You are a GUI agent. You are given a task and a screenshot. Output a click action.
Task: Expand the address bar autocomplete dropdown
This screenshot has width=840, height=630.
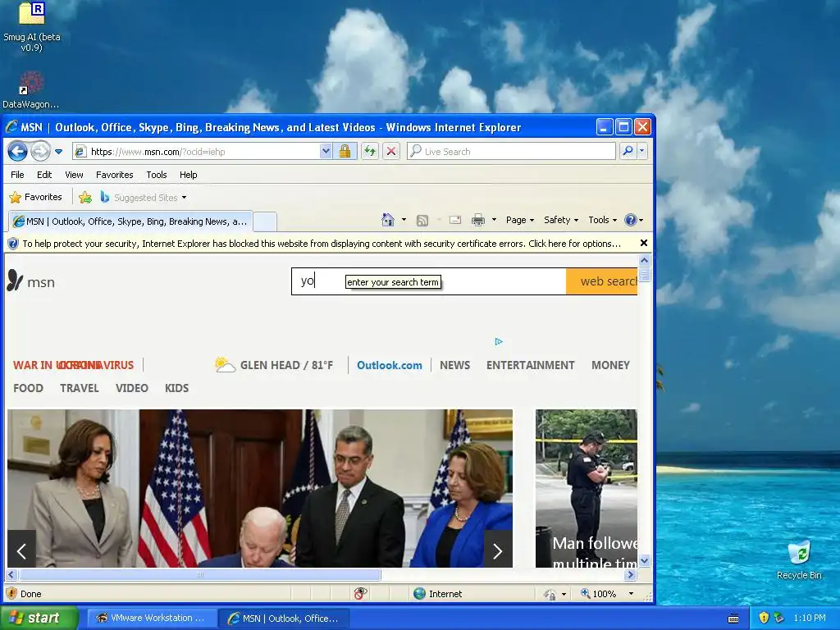pyautogui.click(x=326, y=152)
